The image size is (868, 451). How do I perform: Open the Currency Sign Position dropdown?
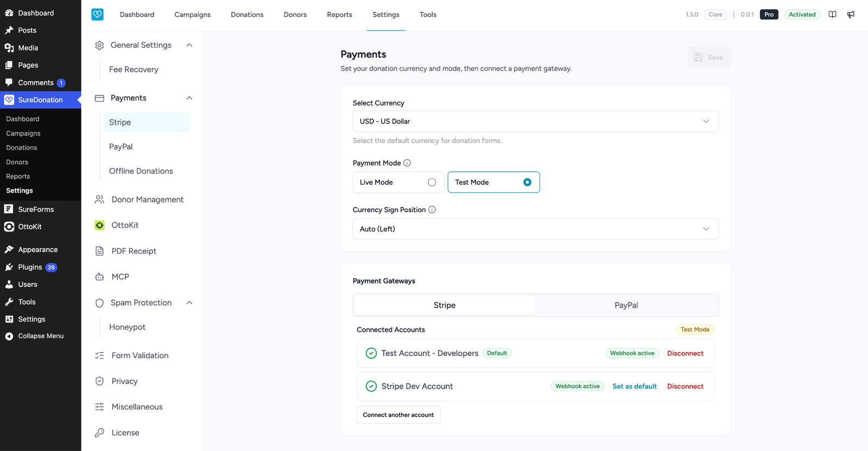click(x=535, y=229)
